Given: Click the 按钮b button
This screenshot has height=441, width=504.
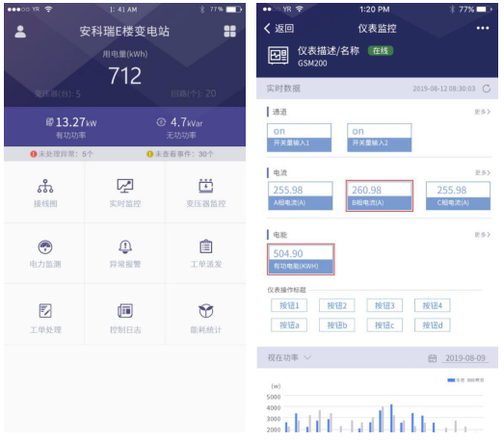Looking at the screenshot, I should pos(337,325).
